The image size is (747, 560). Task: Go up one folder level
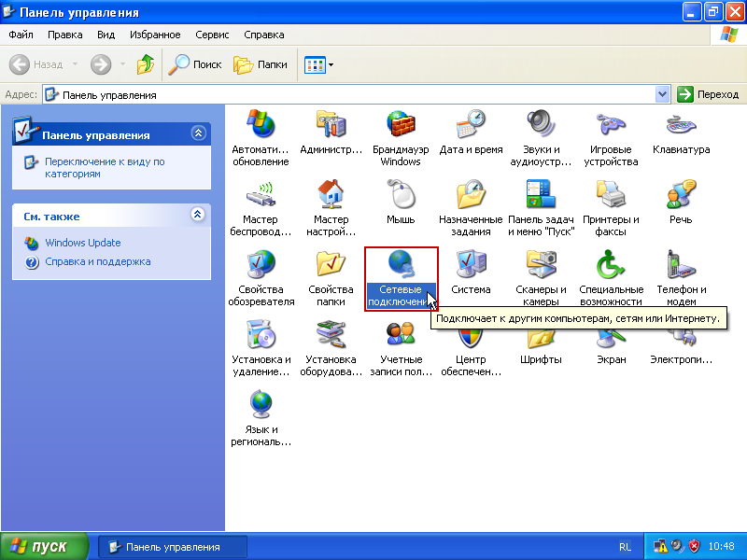click(146, 64)
